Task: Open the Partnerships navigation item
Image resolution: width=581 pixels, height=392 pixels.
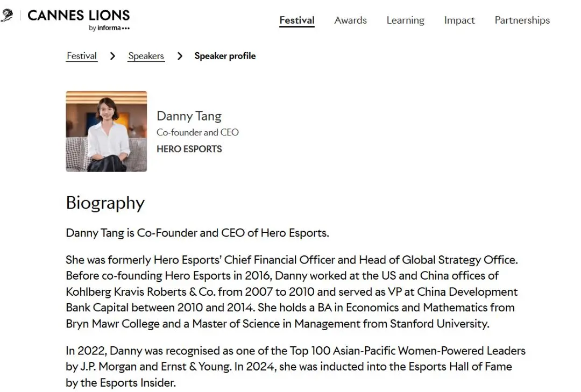Action: point(522,20)
